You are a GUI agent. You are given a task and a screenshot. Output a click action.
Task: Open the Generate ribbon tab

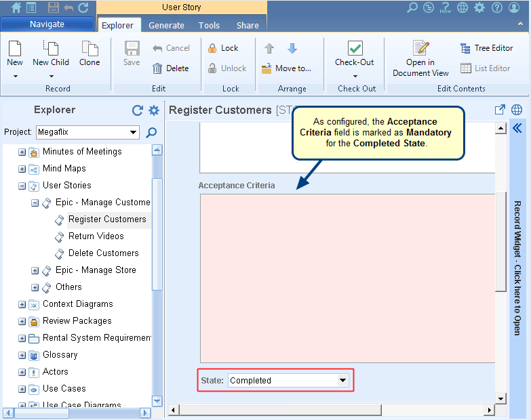click(x=166, y=25)
